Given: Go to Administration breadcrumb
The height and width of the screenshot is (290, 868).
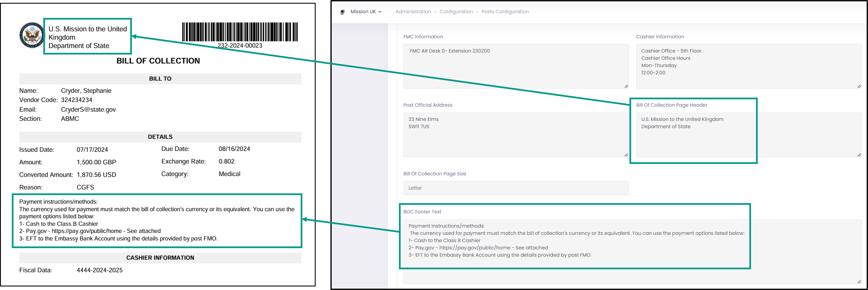Looking at the screenshot, I should click(413, 12).
